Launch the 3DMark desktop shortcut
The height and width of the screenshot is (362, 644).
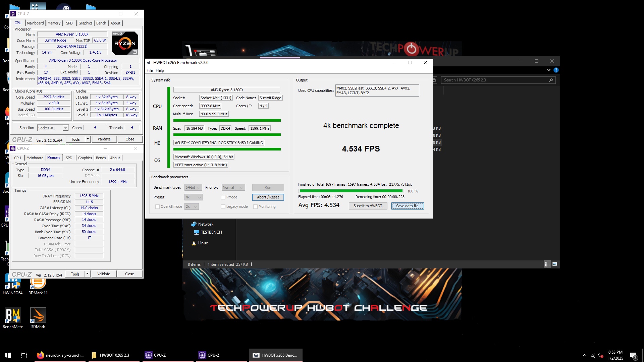click(38, 318)
